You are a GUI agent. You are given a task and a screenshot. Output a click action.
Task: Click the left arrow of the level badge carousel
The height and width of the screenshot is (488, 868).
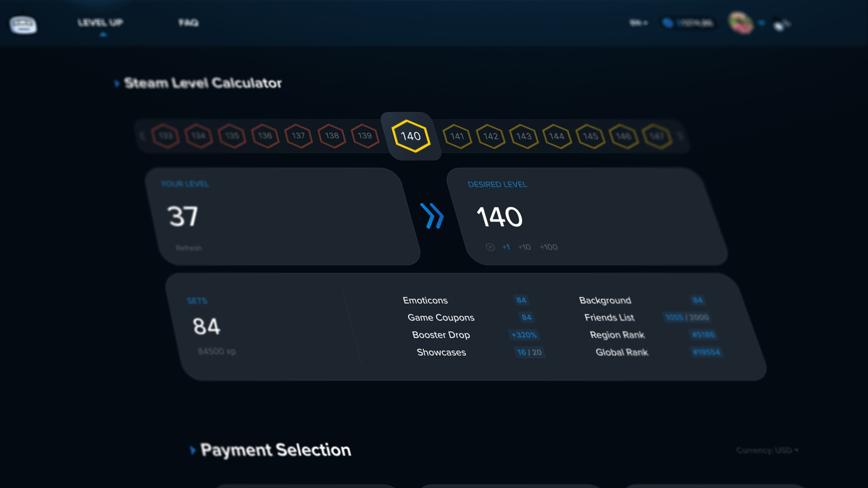142,136
